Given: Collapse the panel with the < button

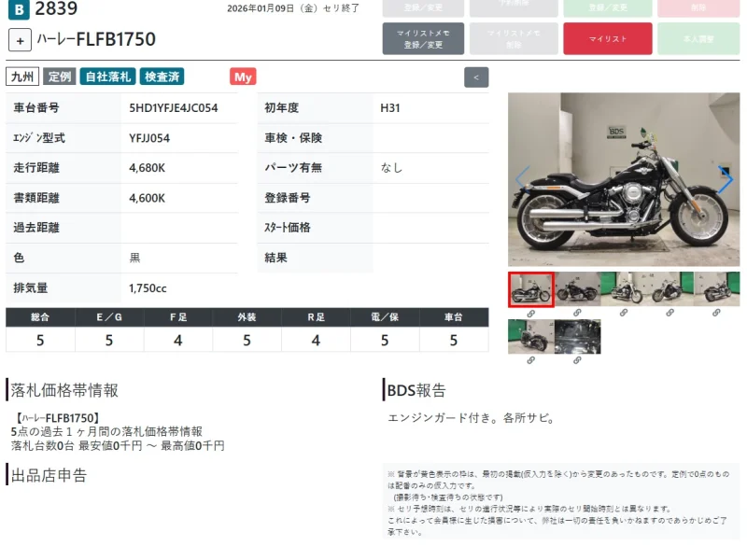Looking at the screenshot, I should 476,77.
